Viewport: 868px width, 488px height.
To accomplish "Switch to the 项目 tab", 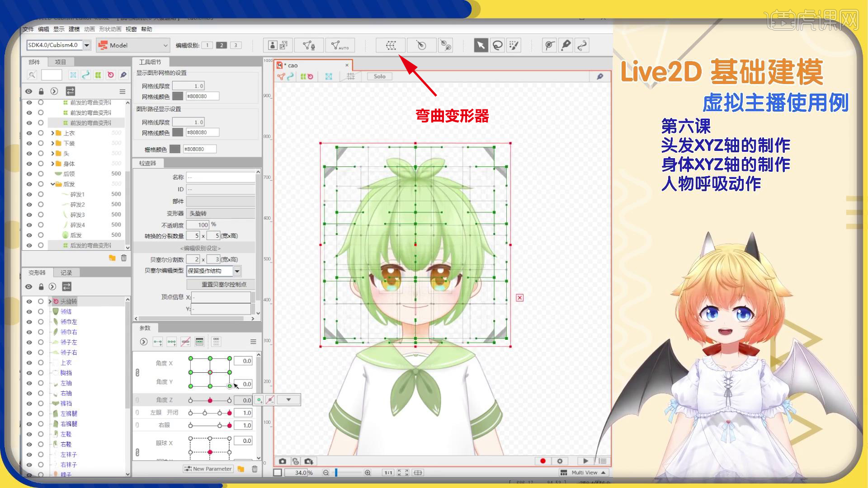I will pyautogui.click(x=61, y=62).
